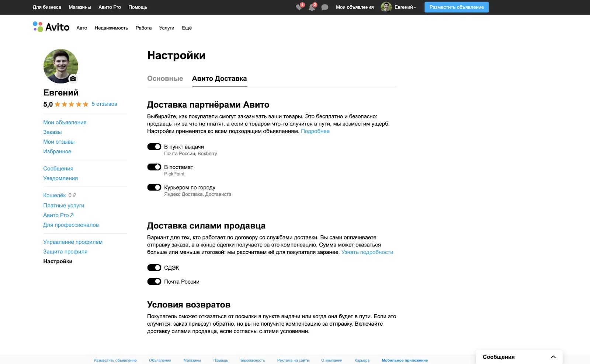The height and width of the screenshot is (364, 590).
Task: Open Магазины top bar link
Action: [80, 7]
